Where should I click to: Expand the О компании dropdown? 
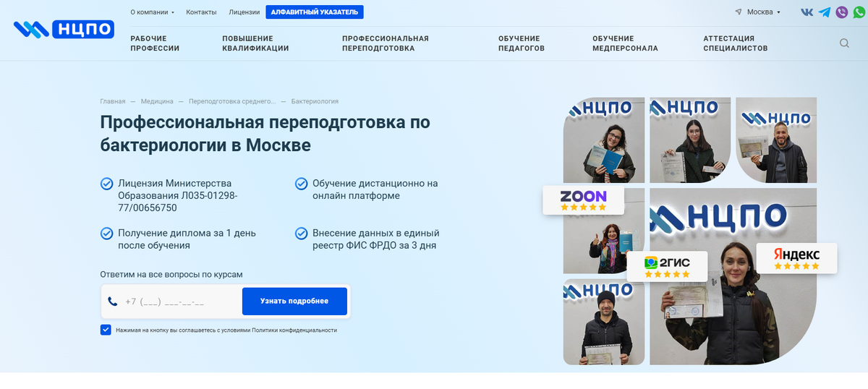(x=153, y=12)
